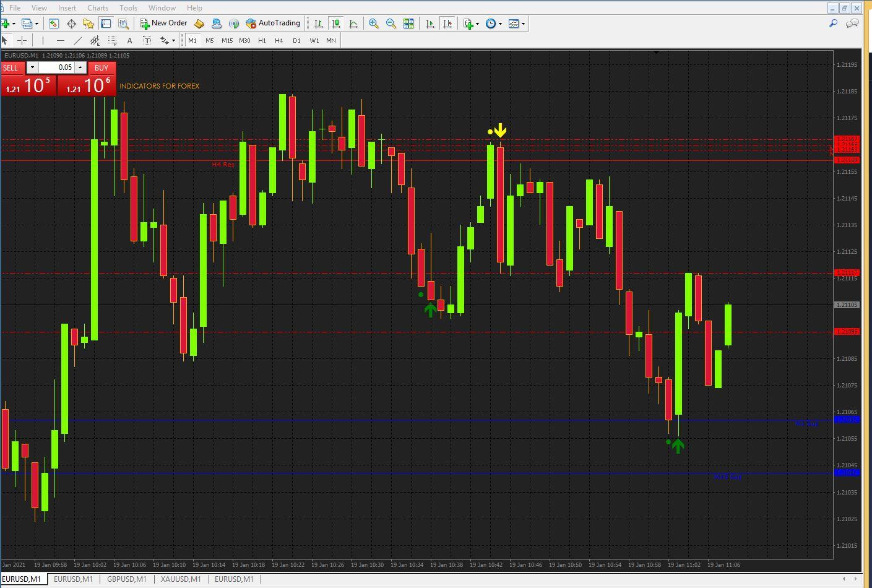Zoom in on the chart
Screen dimensions: 872x588
click(x=373, y=24)
